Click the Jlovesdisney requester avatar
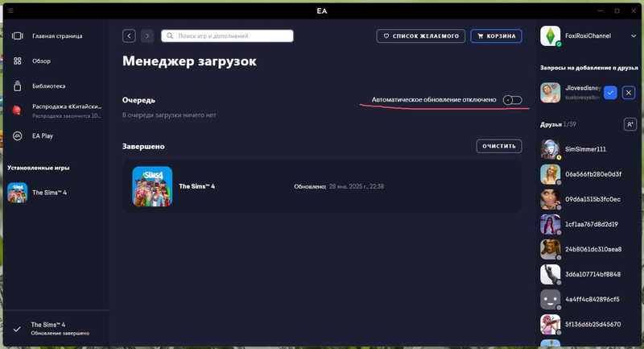Screen dimensions: 644x349 click(x=551, y=93)
